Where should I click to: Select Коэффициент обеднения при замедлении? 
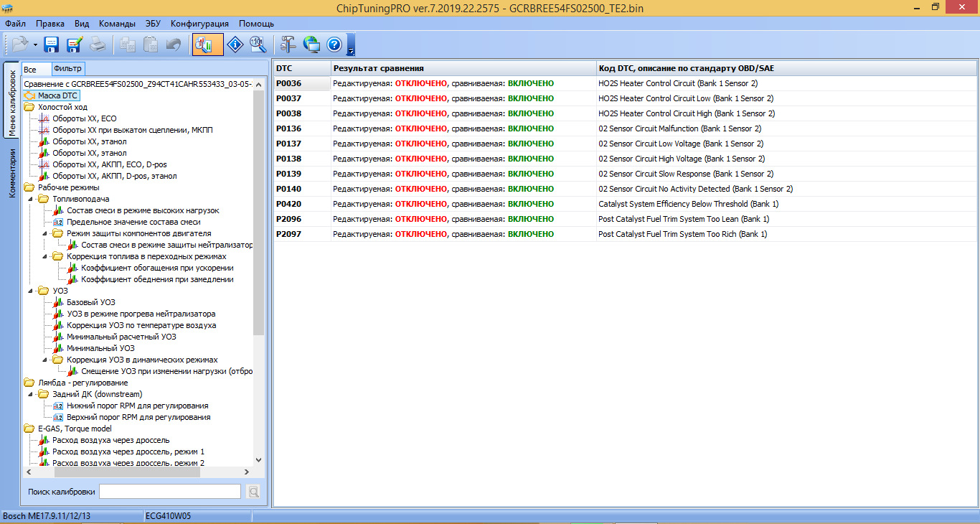click(x=157, y=279)
